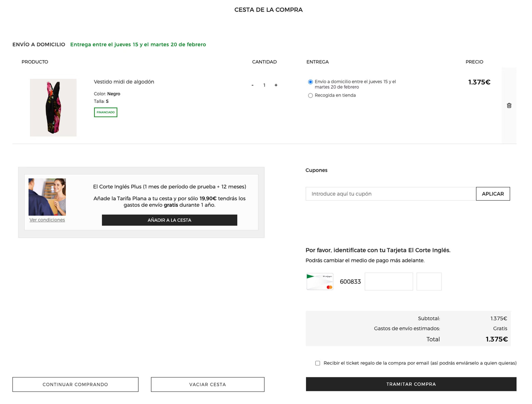This screenshot has height=404, width=532.
Task: Click the PRODUCTO column header
Action: tap(35, 62)
